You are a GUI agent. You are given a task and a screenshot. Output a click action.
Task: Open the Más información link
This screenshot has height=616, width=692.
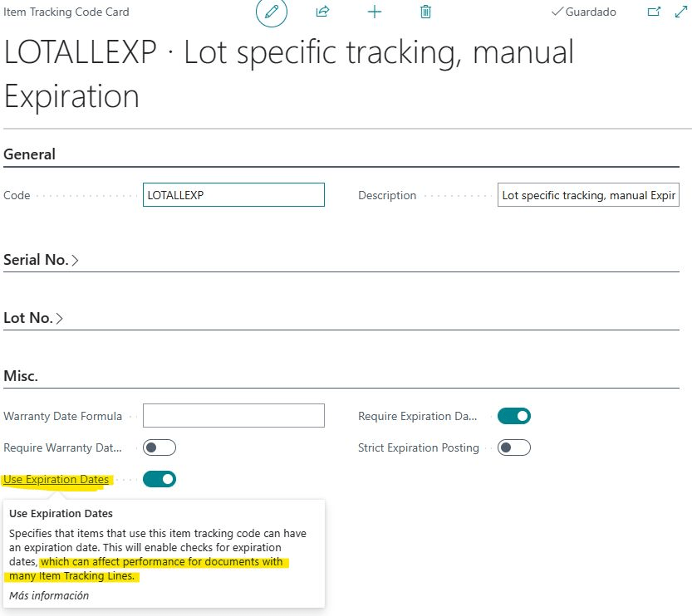coord(49,595)
